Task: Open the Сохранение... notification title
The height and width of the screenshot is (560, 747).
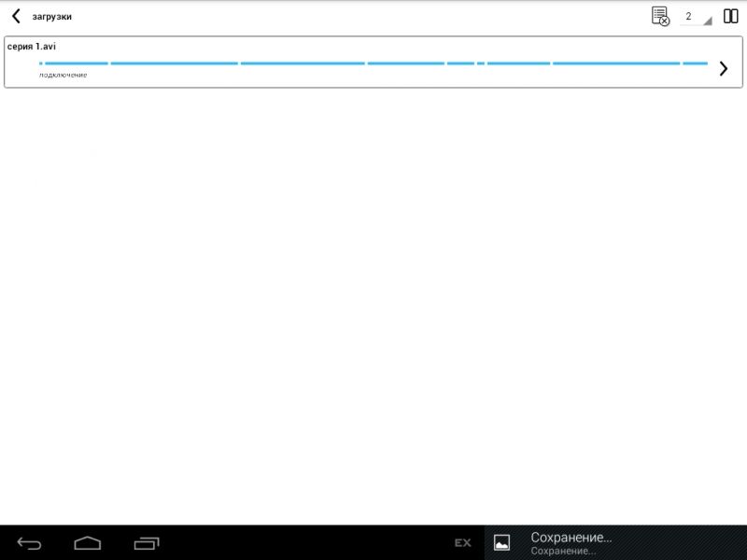Action: pyautogui.click(x=571, y=537)
